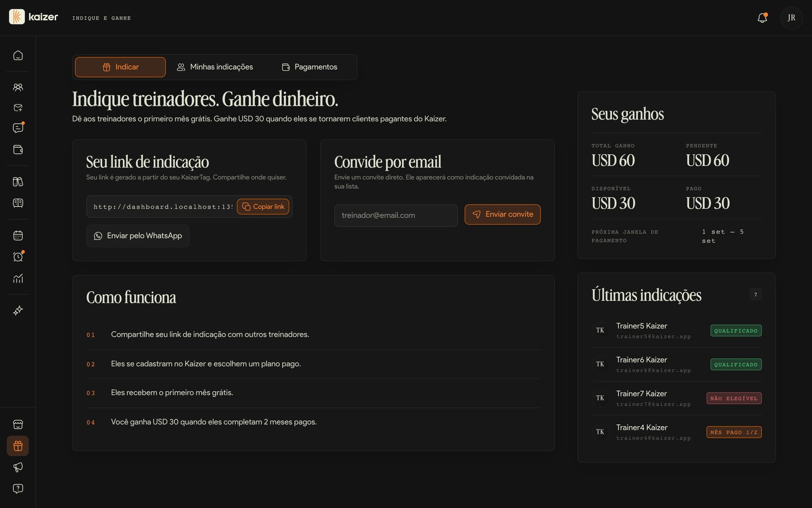The width and height of the screenshot is (812, 508).
Task: Click the Copiar link button
Action: [263, 206]
